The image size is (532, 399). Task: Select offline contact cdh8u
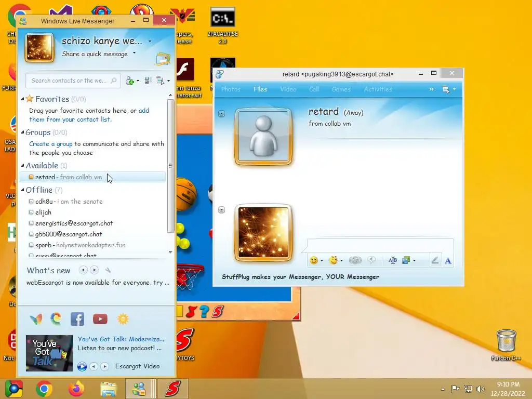coord(69,202)
